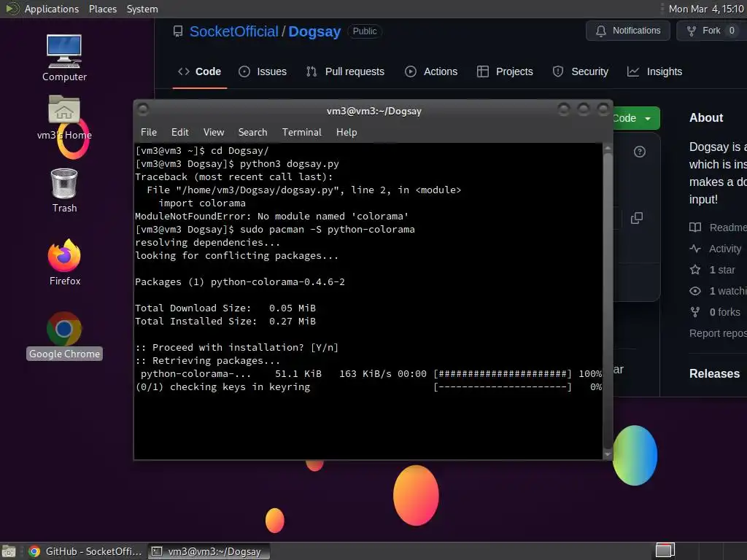Click the Report repository link

point(718,333)
